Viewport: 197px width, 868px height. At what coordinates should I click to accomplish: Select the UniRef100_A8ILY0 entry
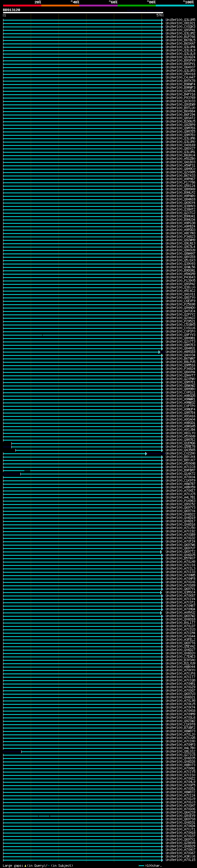click(180, 433)
